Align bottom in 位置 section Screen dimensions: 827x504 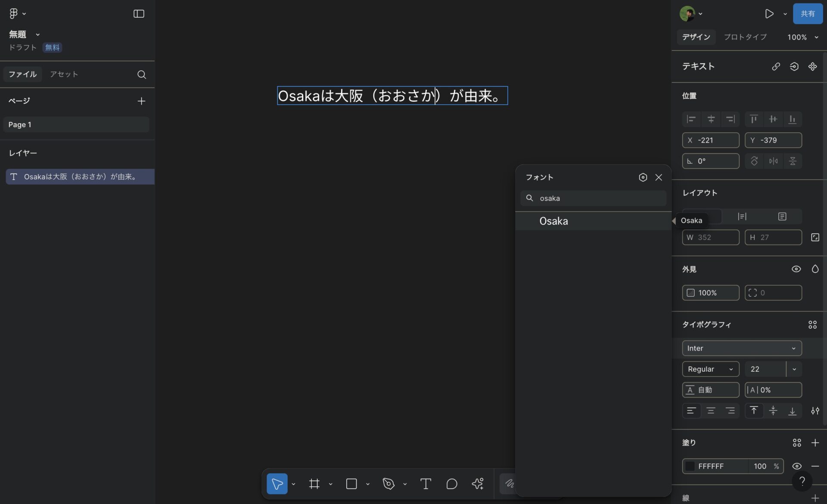click(792, 119)
